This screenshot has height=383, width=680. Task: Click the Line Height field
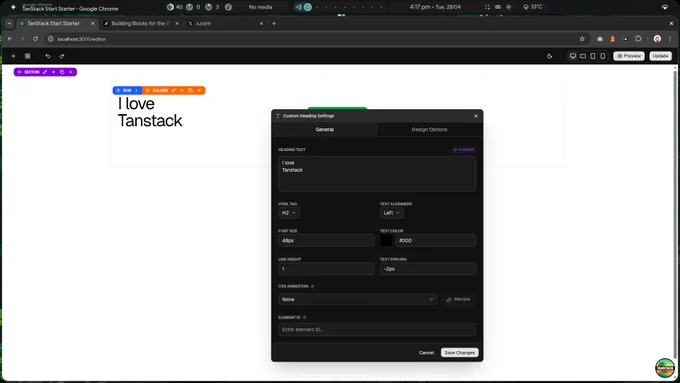[326, 269]
